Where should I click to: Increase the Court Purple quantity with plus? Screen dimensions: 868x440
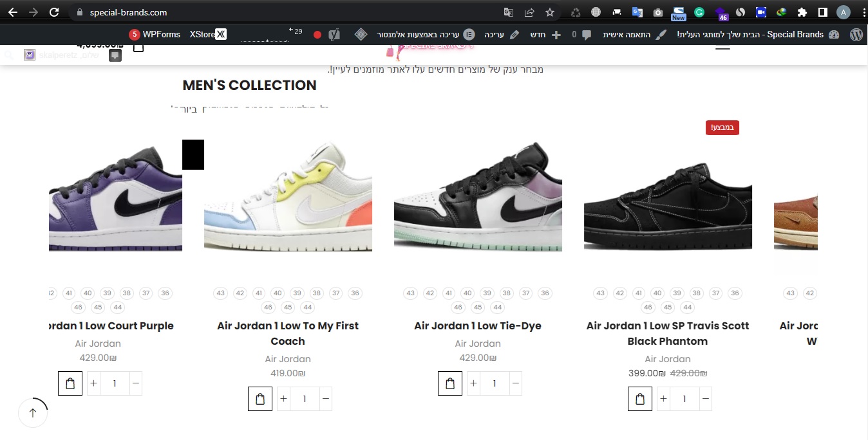pyautogui.click(x=94, y=383)
